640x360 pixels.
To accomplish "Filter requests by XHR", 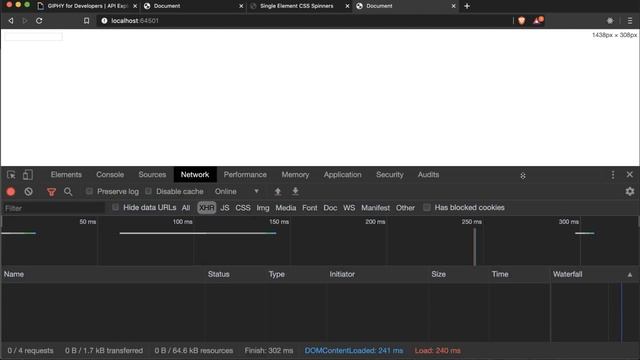I will (207, 208).
